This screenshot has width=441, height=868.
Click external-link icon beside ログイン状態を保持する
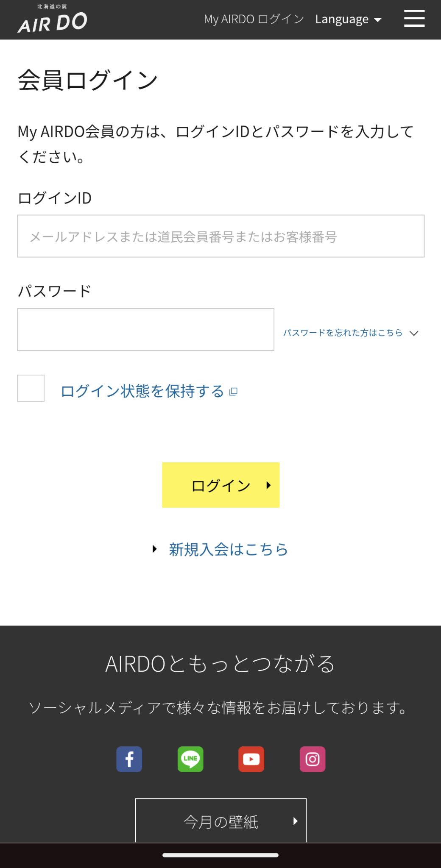(233, 392)
